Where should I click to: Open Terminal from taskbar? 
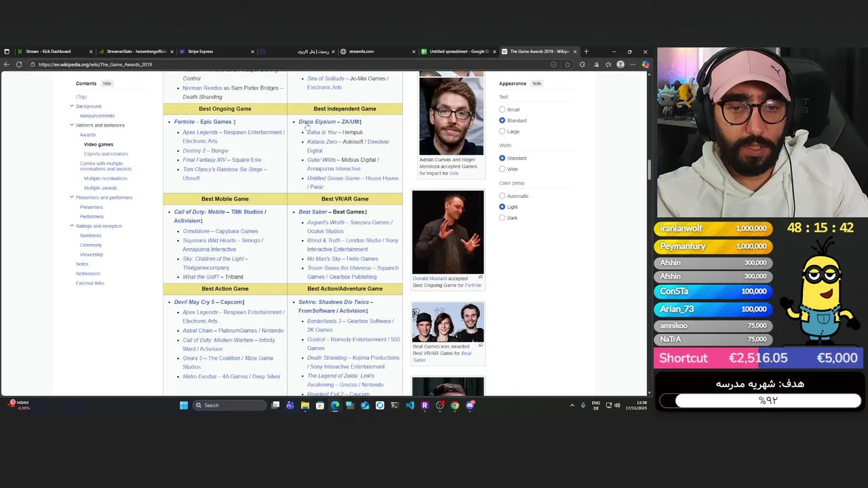click(395, 405)
